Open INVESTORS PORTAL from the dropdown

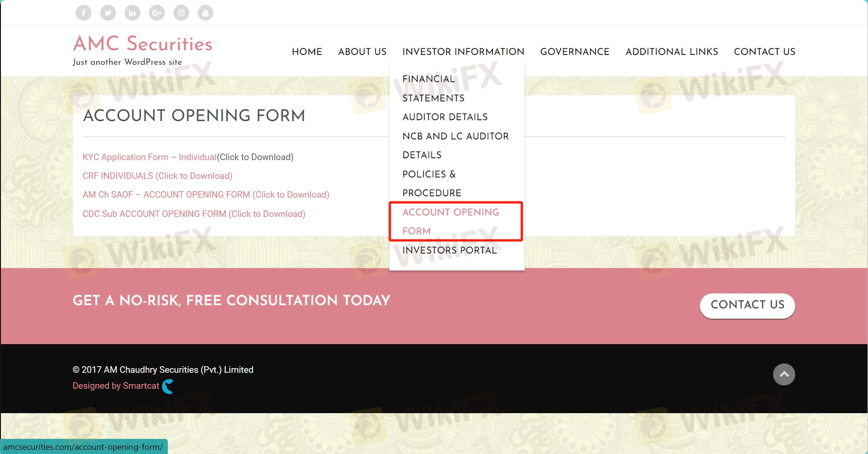click(x=449, y=251)
